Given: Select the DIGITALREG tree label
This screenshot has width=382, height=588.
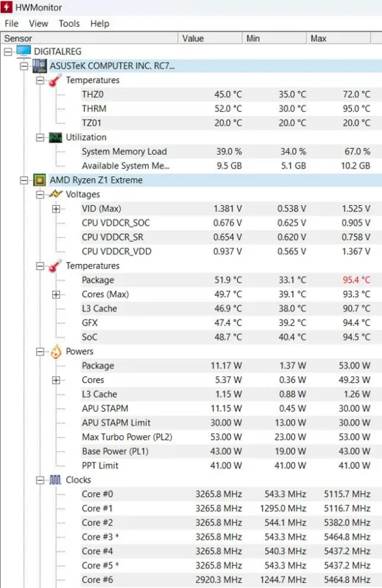Looking at the screenshot, I should 57,52.
